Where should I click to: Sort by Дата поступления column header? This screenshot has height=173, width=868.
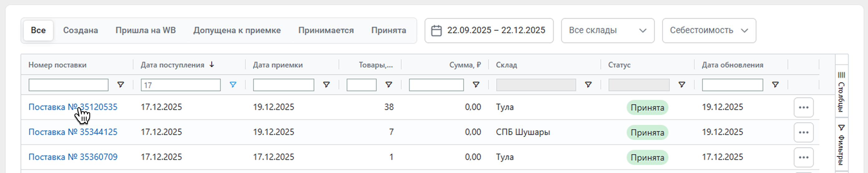click(172, 65)
